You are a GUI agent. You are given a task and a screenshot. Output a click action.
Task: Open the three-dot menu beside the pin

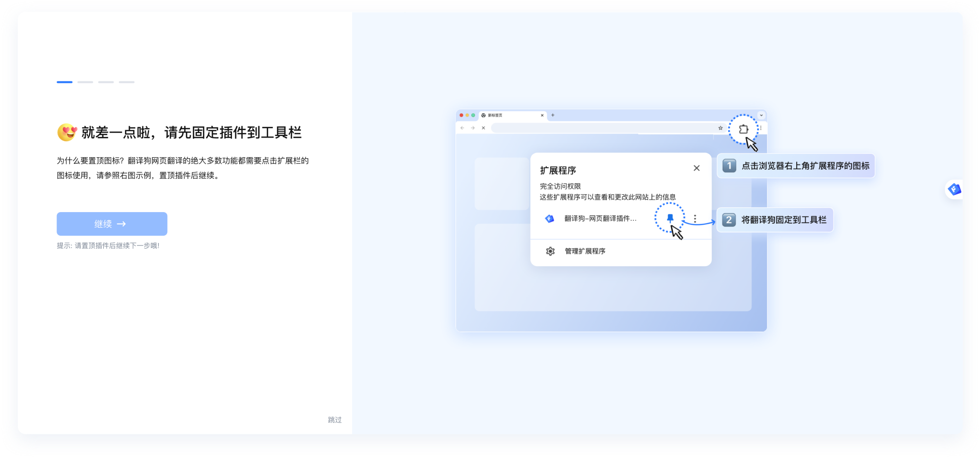coord(695,219)
